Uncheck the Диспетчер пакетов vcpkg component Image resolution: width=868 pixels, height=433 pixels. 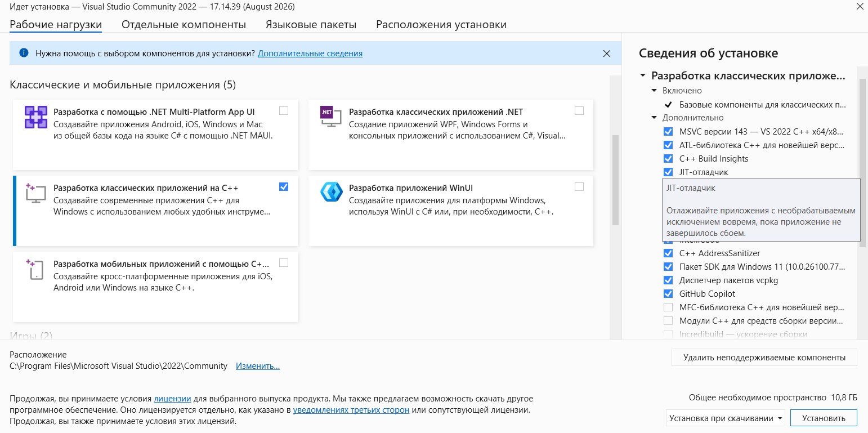pos(668,280)
